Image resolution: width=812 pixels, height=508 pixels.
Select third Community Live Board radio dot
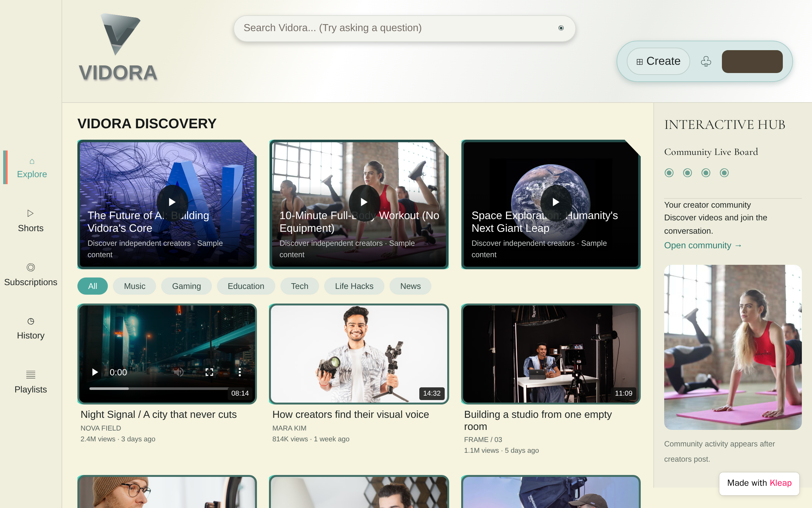(x=706, y=173)
